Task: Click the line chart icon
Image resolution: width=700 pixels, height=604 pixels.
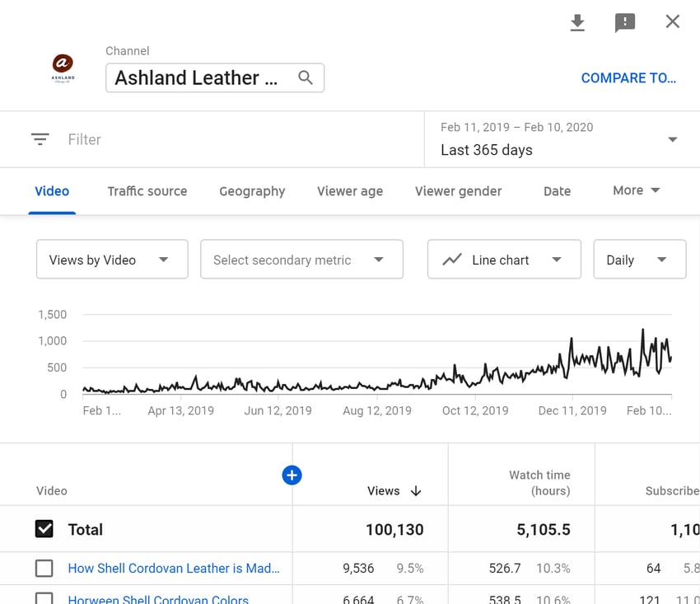Action: [452, 260]
